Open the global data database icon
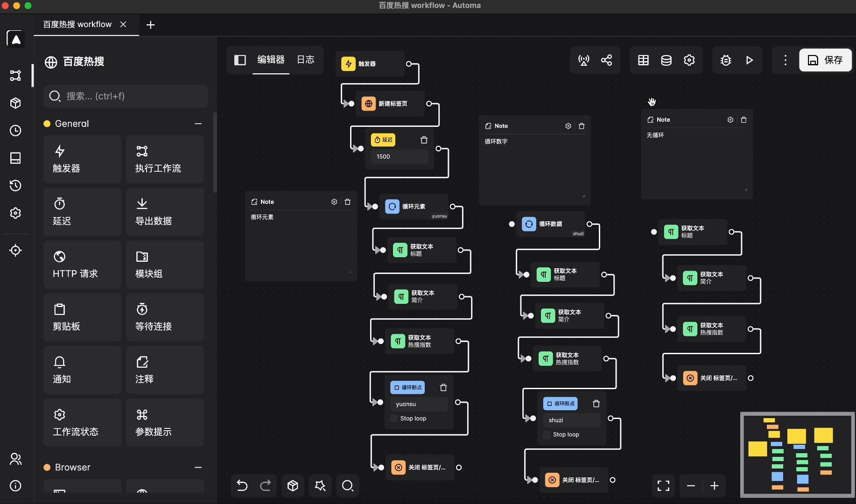 click(666, 60)
